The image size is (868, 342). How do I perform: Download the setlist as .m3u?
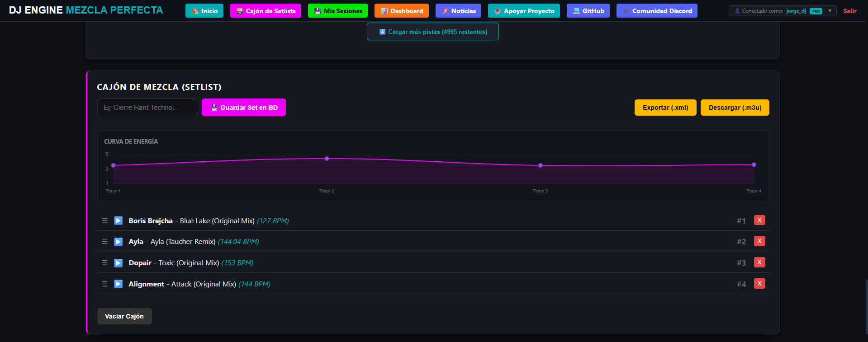(x=735, y=108)
